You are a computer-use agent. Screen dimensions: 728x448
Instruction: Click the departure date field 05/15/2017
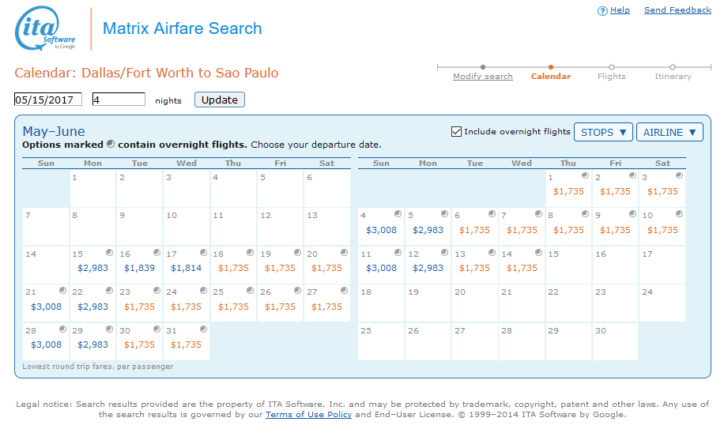[x=48, y=99]
